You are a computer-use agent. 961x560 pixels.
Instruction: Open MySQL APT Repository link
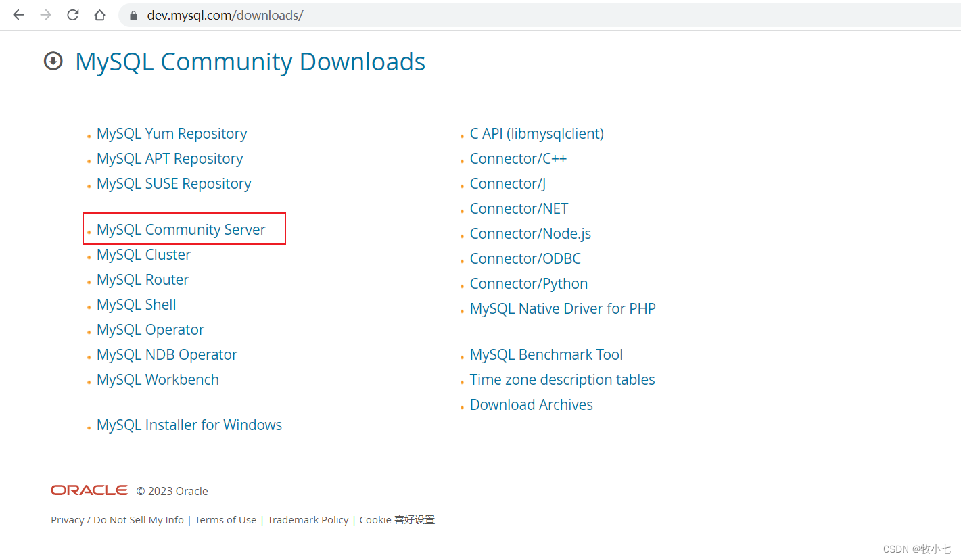pos(170,159)
